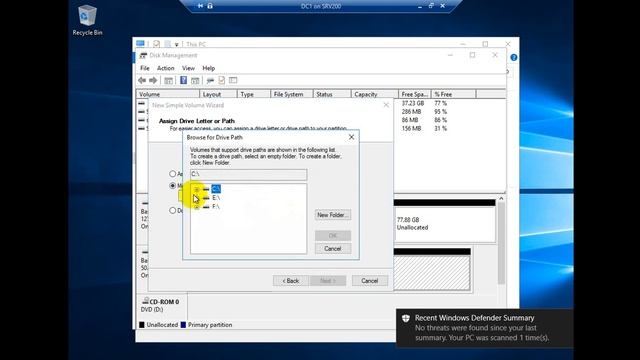Click the New Folder... button

tap(333, 215)
